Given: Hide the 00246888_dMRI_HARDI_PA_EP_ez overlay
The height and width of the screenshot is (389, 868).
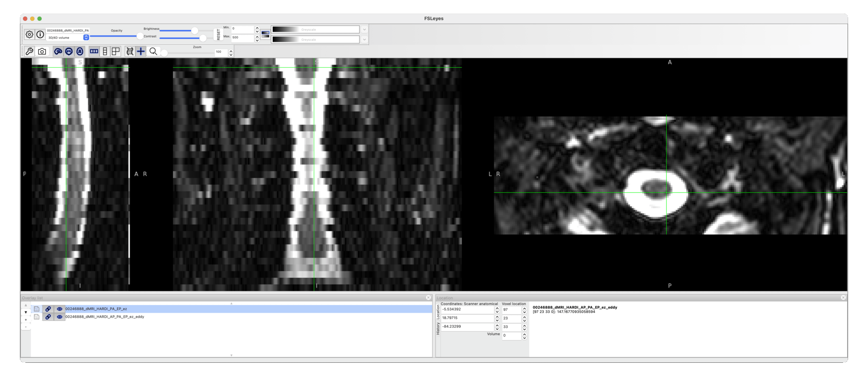Looking at the screenshot, I should click(59, 309).
